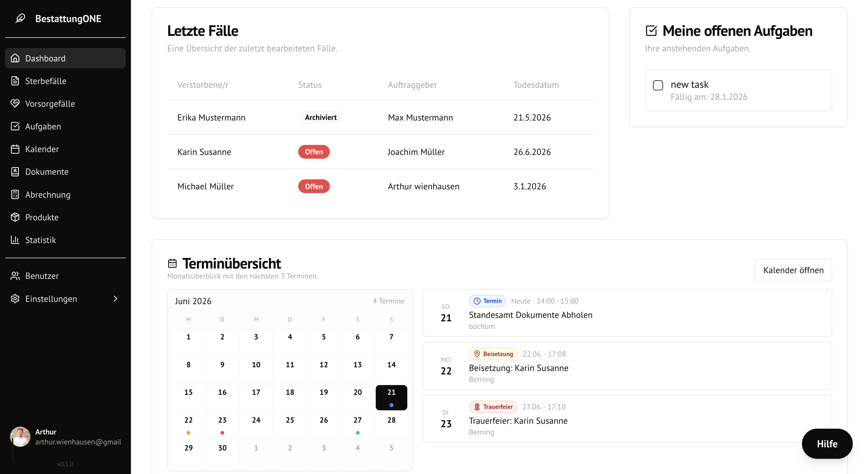Select June 21 highlighted calendar day
The width and height of the screenshot is (868, 474).
391,397
